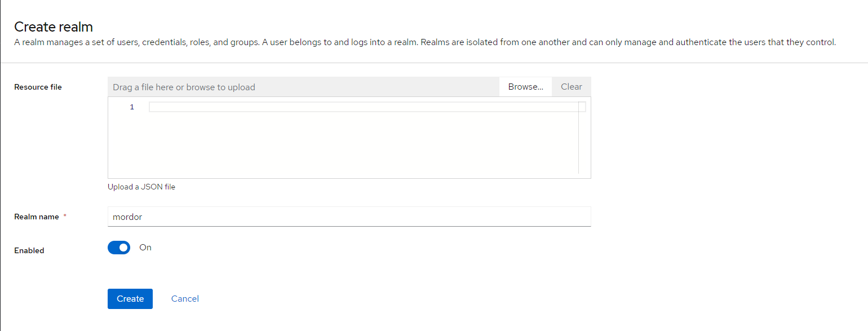Click the red required asterisk by Realm name

(x=65, y=217)
